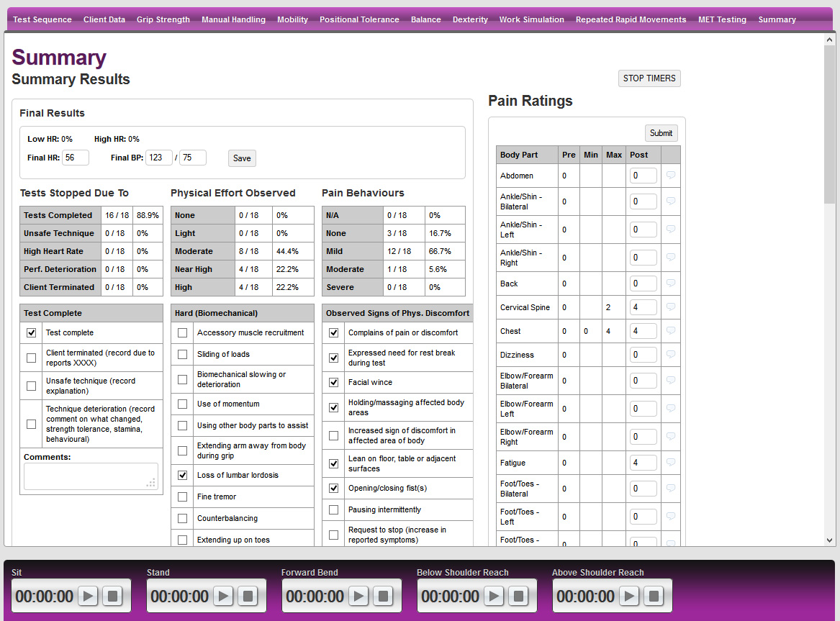Play the Forward Bend timer
Viewport: 840px width, 621px height.
(x=358, y=595)
